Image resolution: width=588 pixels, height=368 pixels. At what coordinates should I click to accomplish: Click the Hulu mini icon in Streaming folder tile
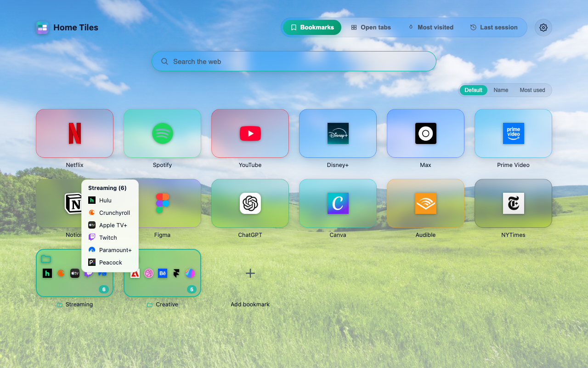pos(47,273)
